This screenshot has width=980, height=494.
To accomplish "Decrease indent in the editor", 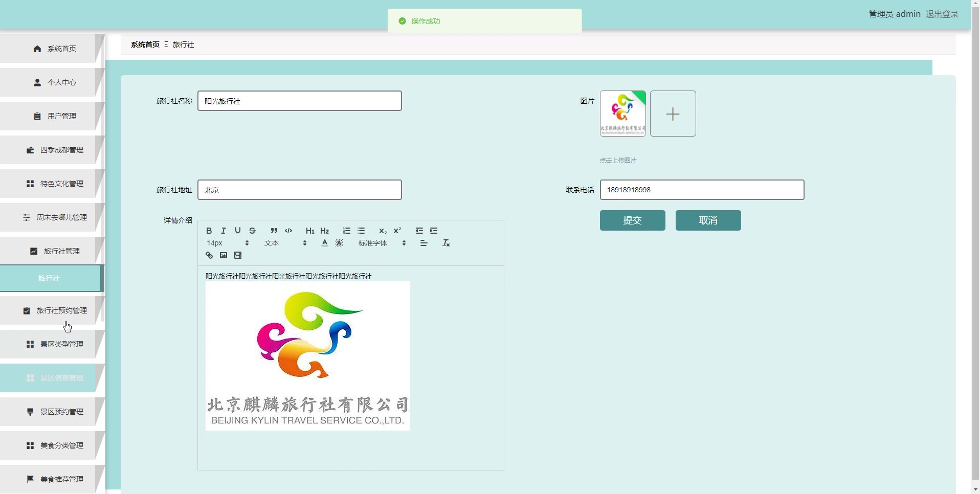I will [419, 231].
